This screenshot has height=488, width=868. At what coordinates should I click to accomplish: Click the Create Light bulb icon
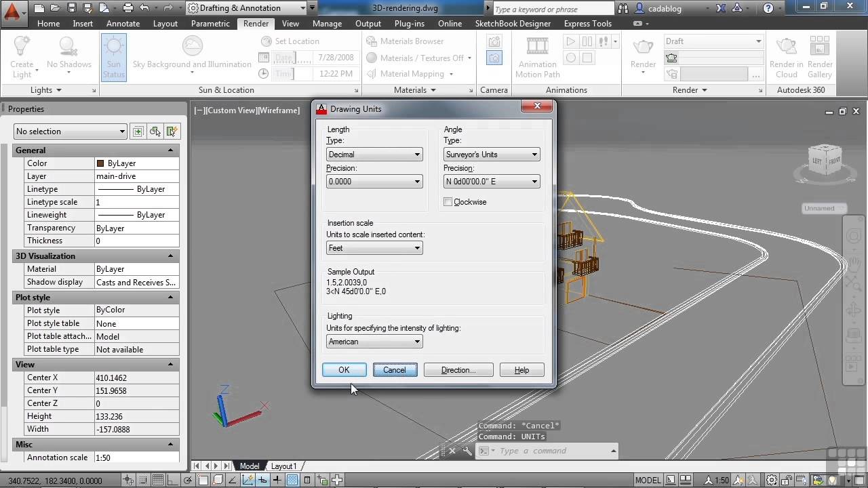(22, 46)
